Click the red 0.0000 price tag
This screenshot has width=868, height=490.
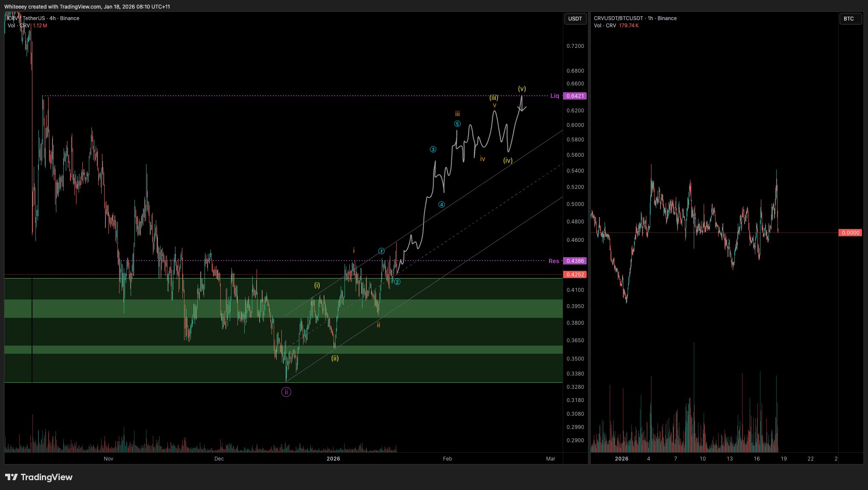850,233
